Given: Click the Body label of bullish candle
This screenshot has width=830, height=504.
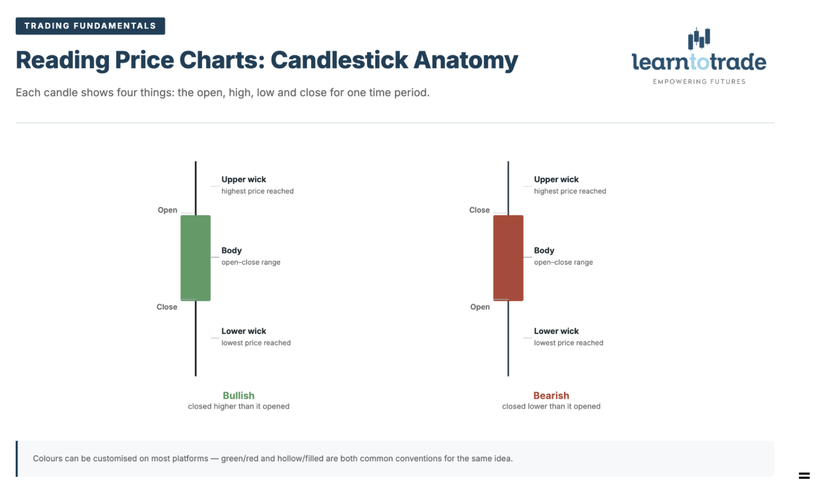Looking at the screenshot, I should pos(231,251).
